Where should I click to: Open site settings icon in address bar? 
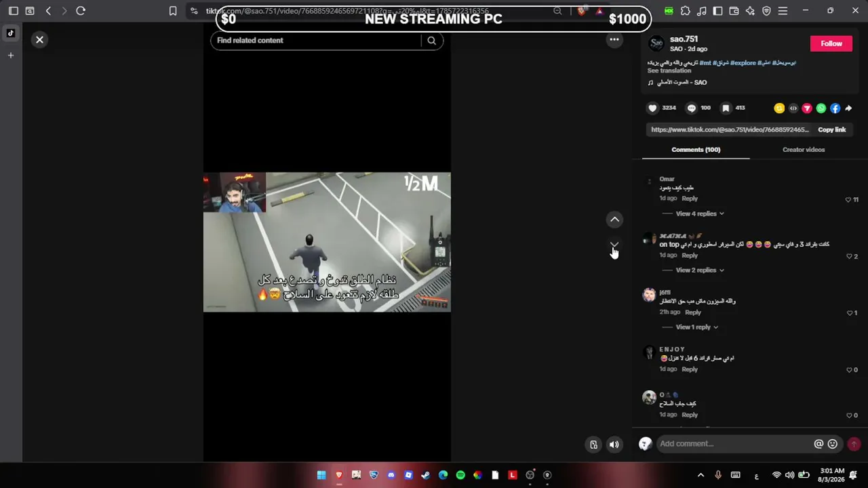pos(194,11)
